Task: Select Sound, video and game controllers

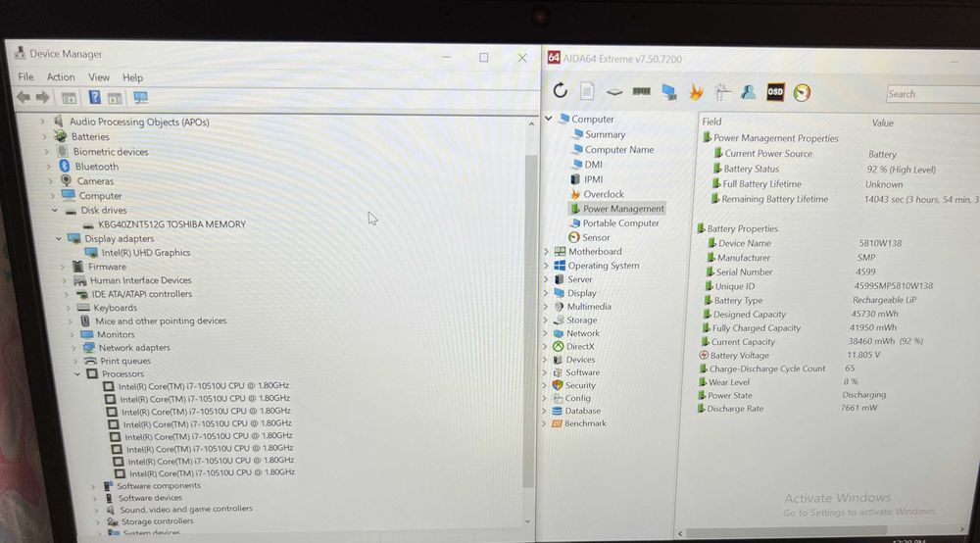Action: pyautogui.click(x=186, y=509)
